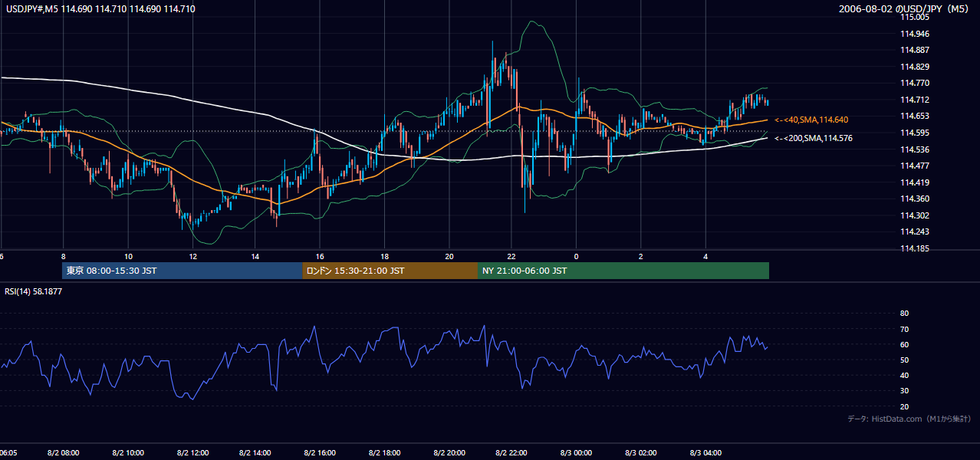
Task: Click the 8/2 18:00 time label
Action: tap(384, 453)
